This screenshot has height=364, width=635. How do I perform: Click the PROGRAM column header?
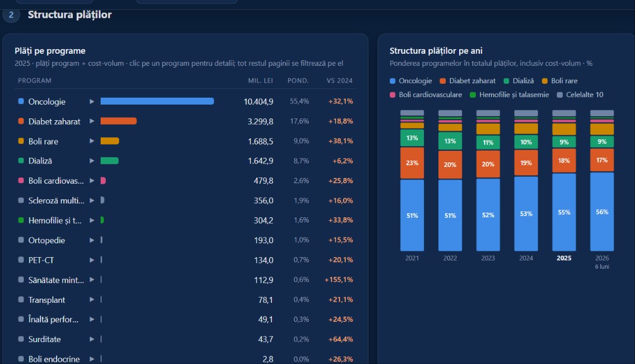coord(35,80)
